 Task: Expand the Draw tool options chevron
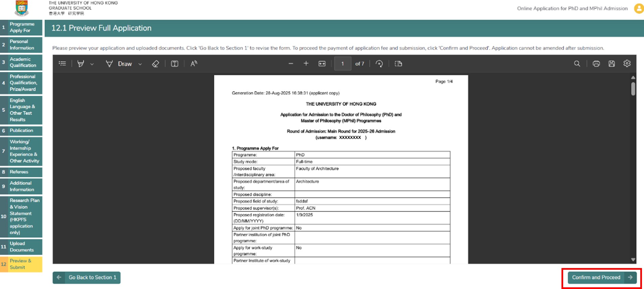[x=140, y=64]
